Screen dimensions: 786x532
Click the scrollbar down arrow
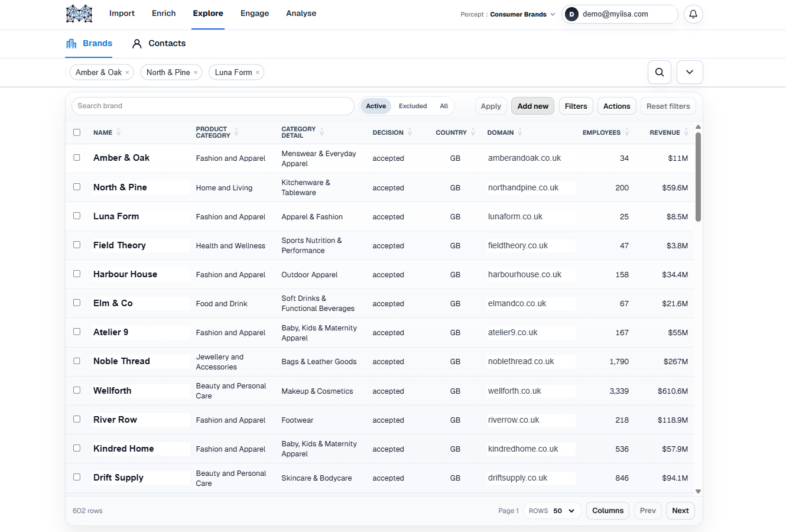[698, 491]
